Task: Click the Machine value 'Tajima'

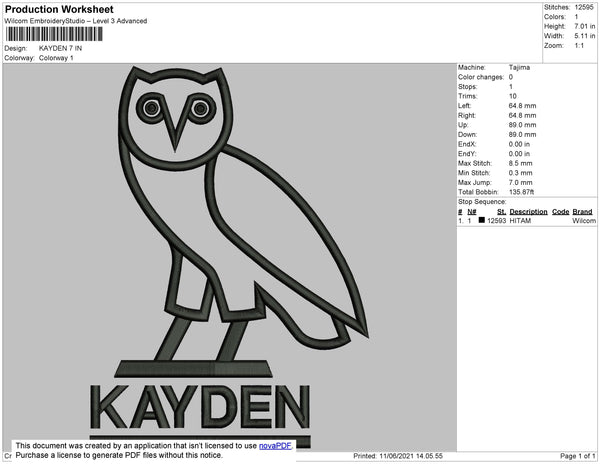Action: 519,67
